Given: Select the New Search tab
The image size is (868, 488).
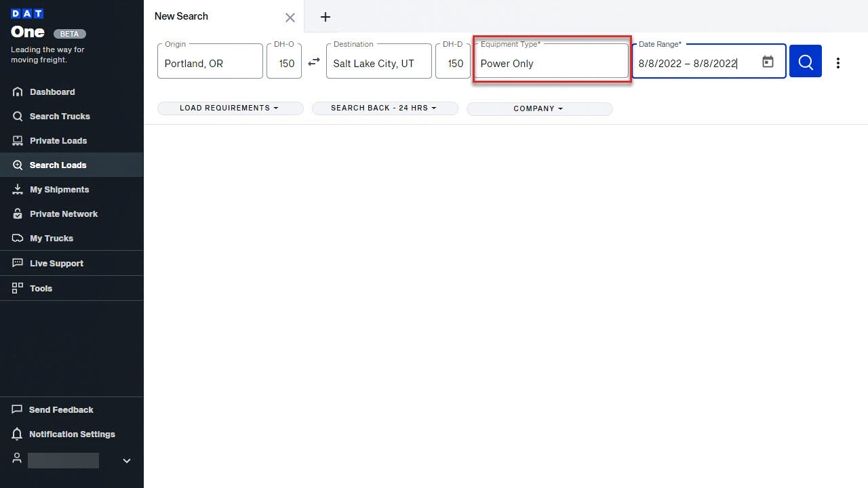Looking at the screenshot, I should 182,16.
